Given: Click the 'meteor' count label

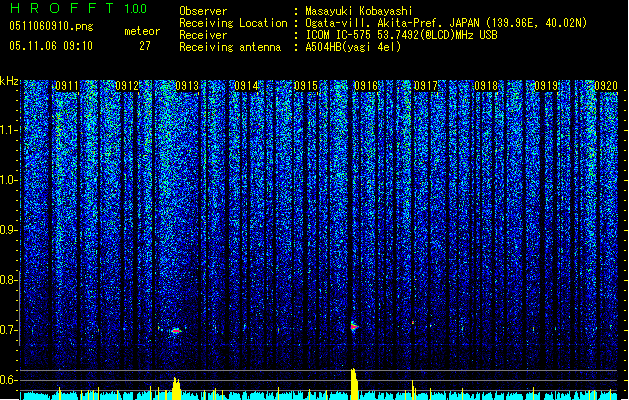Looking at the screenshot, I should (142, 31).
